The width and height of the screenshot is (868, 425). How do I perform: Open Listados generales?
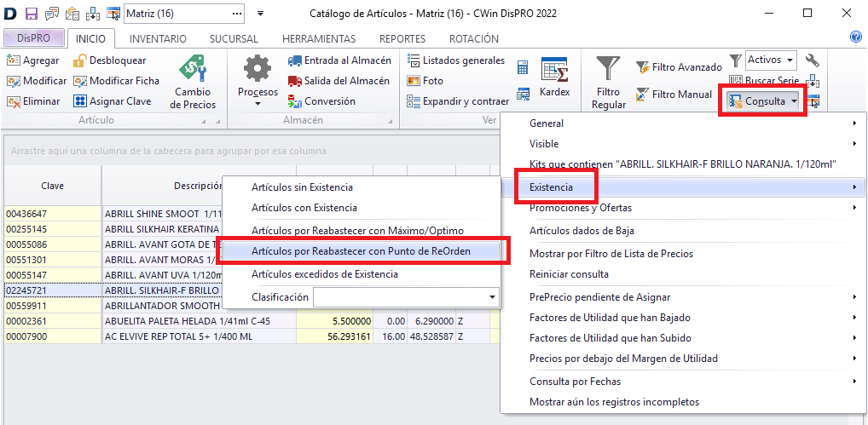pyautogui.click(x=455, y=60)
